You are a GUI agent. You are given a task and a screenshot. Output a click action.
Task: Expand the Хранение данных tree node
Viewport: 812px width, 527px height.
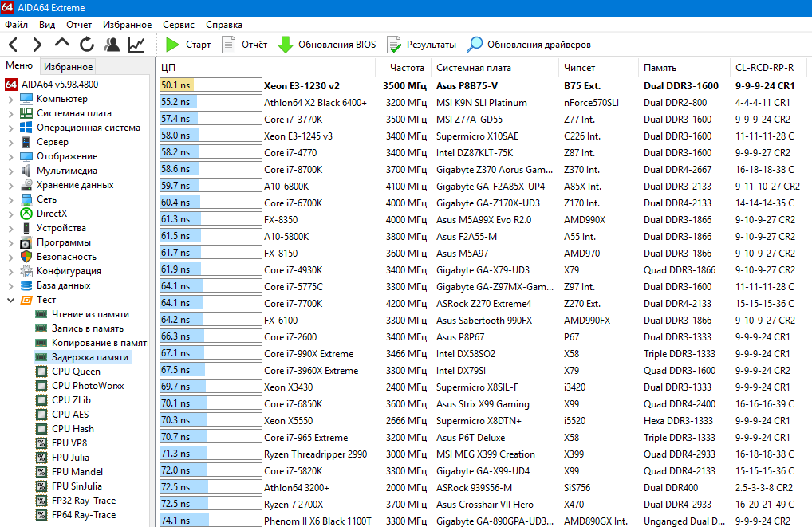pyautogui.click(x=11, y=185)
